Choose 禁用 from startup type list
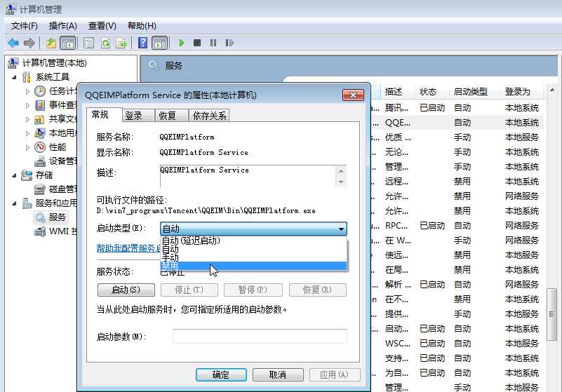The image size is (562, 392). pos(253,266)
